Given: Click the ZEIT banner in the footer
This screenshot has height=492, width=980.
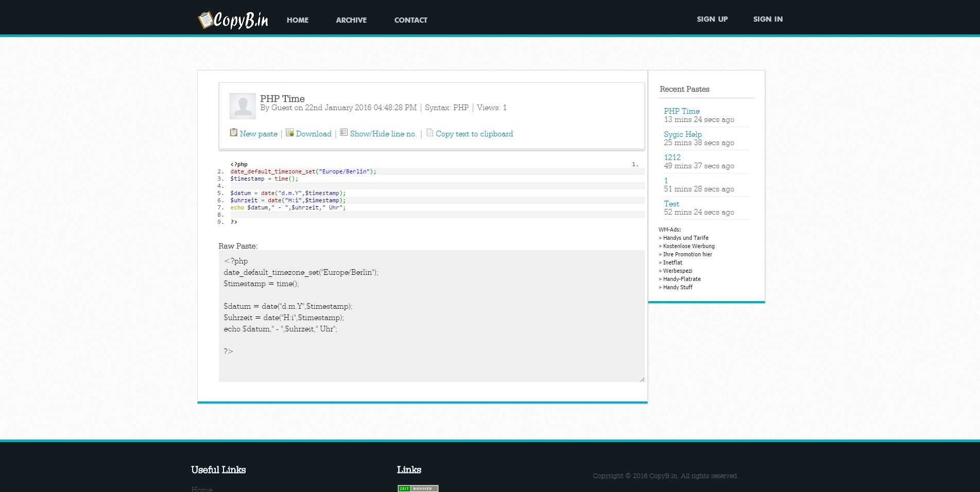Looking at the screenshot, I should (418, 488).
